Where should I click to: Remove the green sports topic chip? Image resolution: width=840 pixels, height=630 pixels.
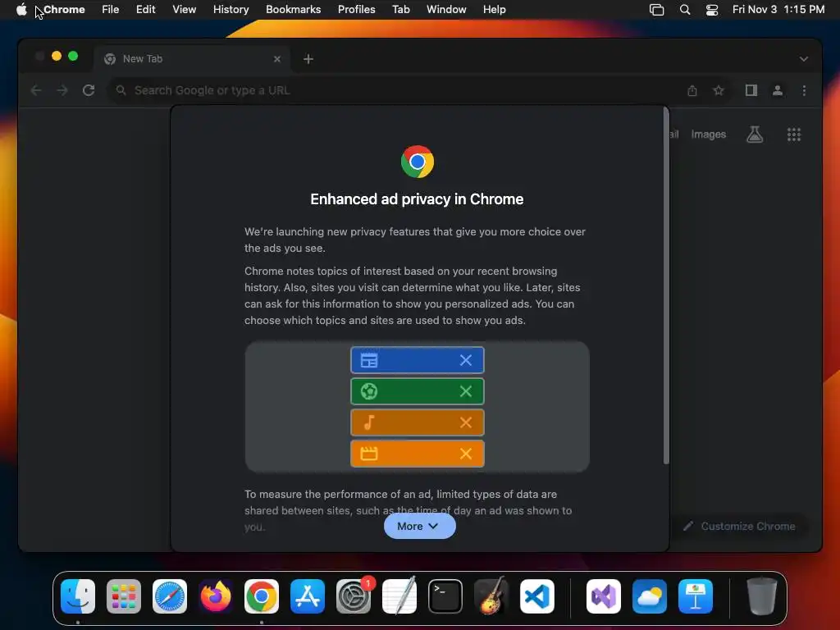(466, 391)
